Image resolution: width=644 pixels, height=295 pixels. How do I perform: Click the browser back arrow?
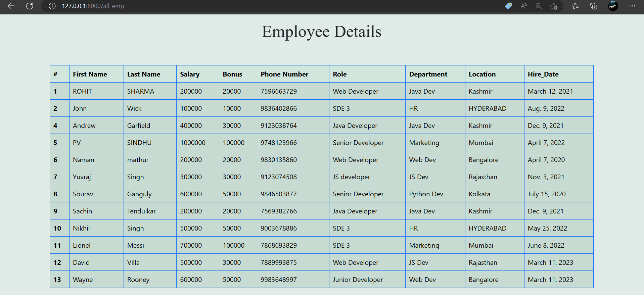click(11, 6)
